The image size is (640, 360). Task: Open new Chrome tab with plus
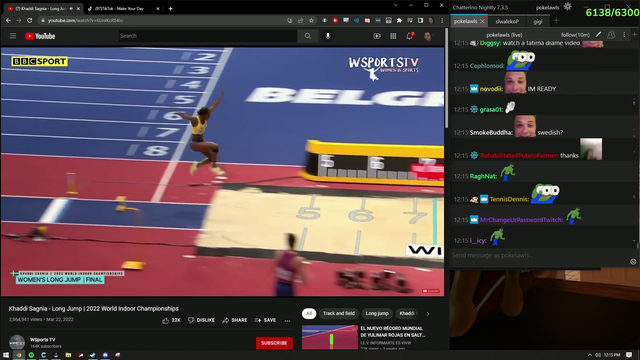[x=171, y=9]
